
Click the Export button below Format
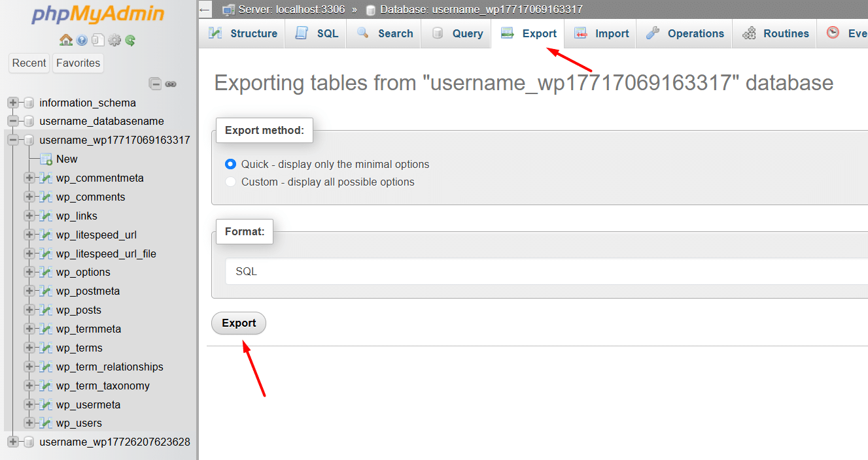pos(239,323)
